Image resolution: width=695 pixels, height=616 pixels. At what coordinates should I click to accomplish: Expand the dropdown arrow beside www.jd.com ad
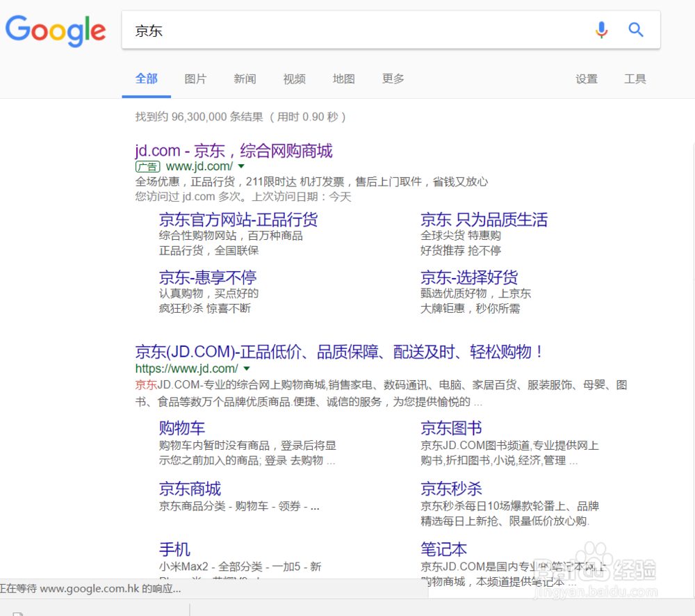click(240, 167)
